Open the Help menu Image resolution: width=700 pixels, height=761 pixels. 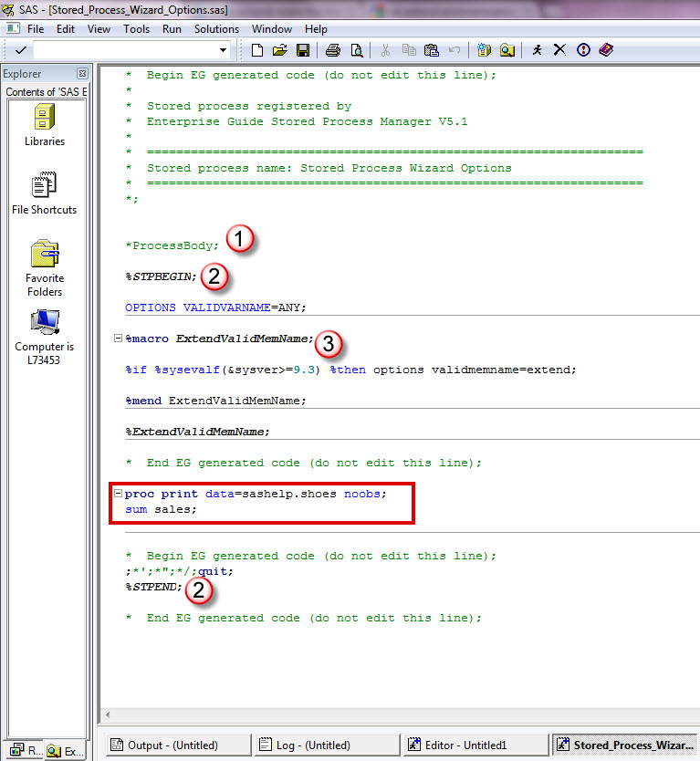pyautogui.click(x=316, y=29)
